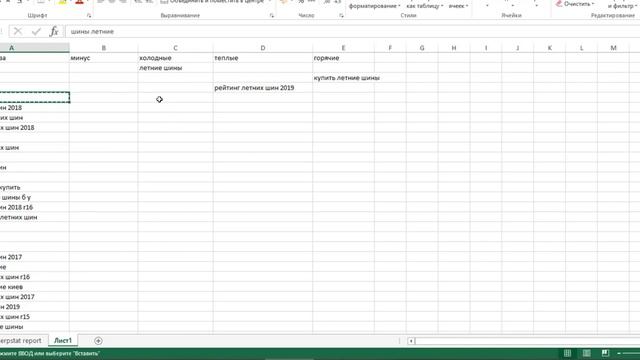
Task: Switch to the Serpstat report sheet tab
Action: (20, 340)
